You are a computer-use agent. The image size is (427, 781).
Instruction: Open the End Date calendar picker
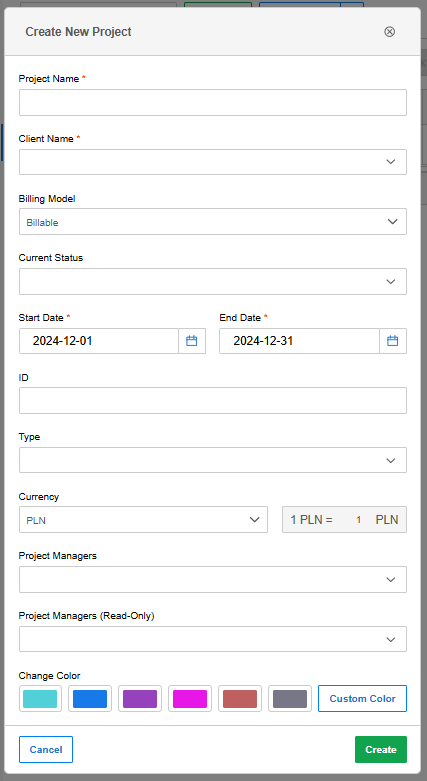pos(393,341)
